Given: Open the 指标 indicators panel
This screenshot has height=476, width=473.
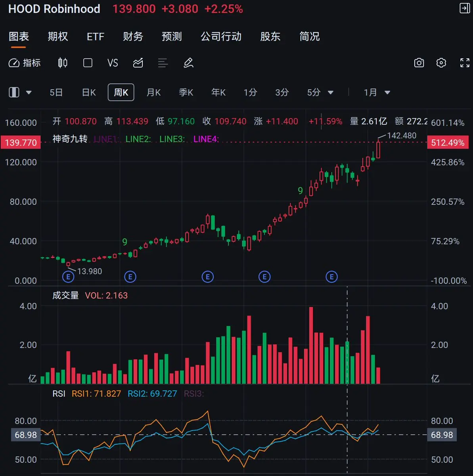Looking at the screenshot, I should 25,63.
